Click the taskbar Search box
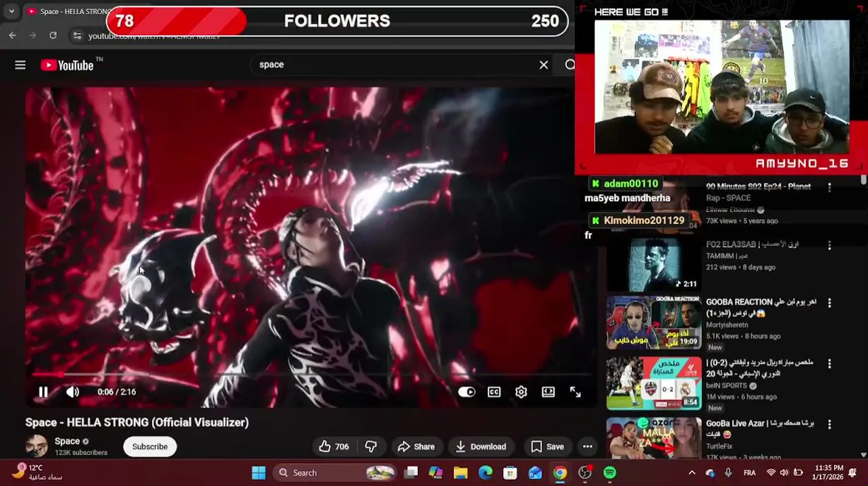Viewport: 868px width, 486px height. tap(336, 473)
